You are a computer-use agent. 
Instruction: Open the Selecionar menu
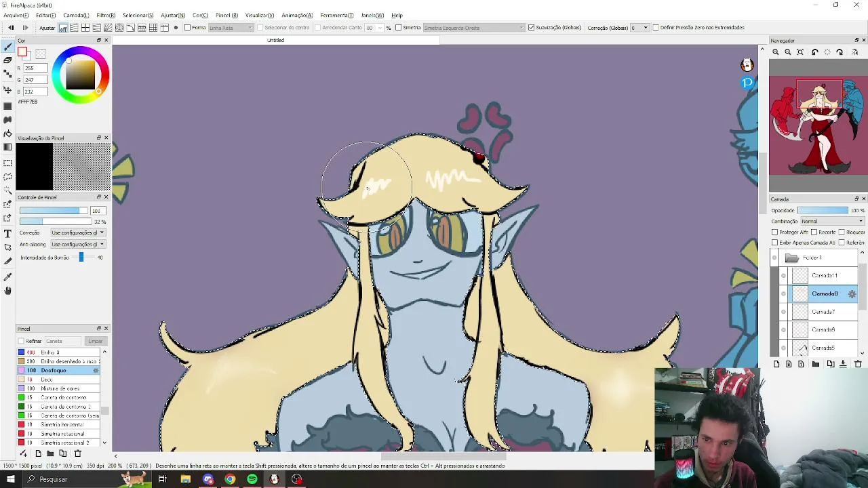[138, 15]
